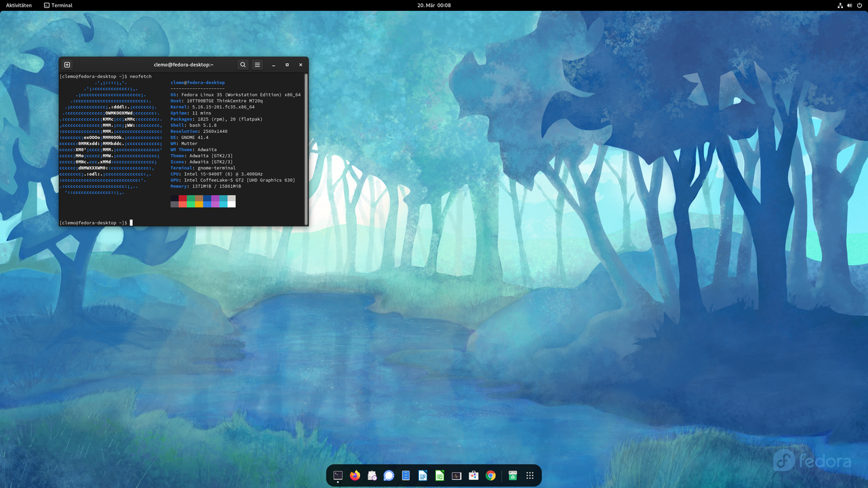This screenshot has width=868, height=488.
Task: Launch Google Chrome from the dock
Action: click(490, 475)
